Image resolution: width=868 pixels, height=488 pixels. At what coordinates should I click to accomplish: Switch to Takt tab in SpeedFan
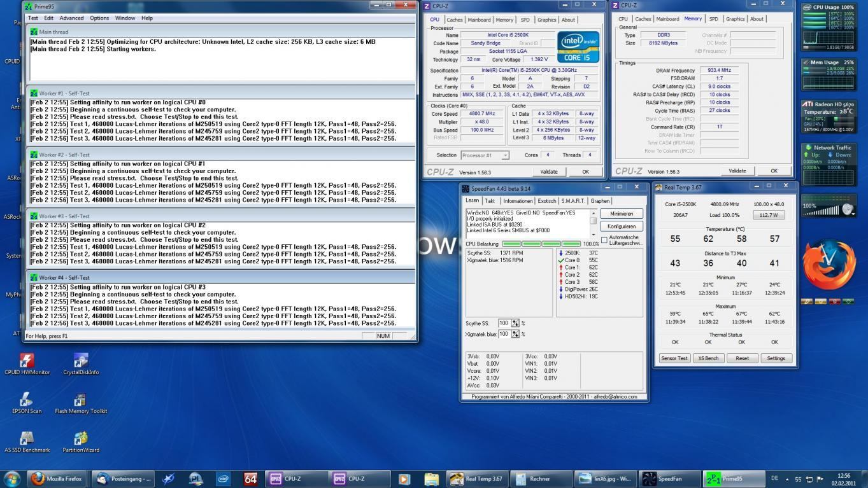pos(490,201)
